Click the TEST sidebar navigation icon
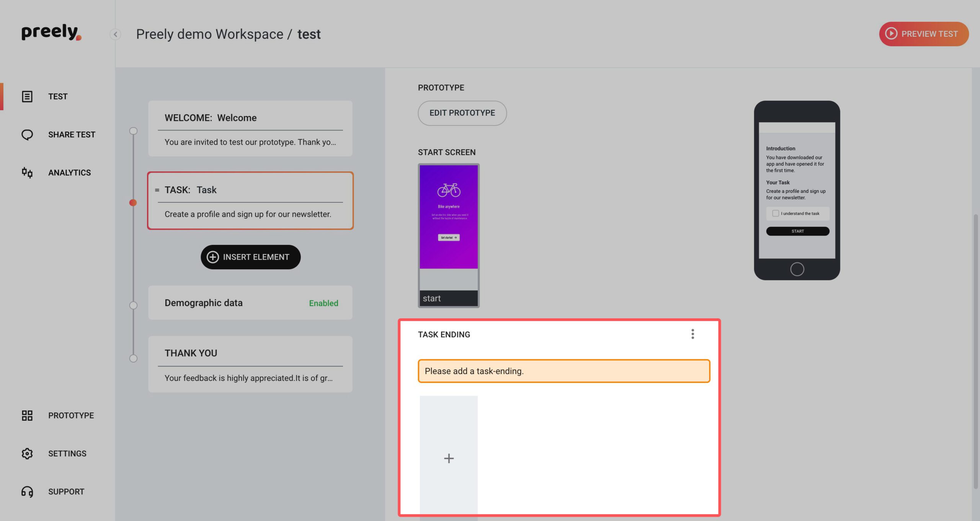This screenshot has height=521, width=980. [26, 96]
